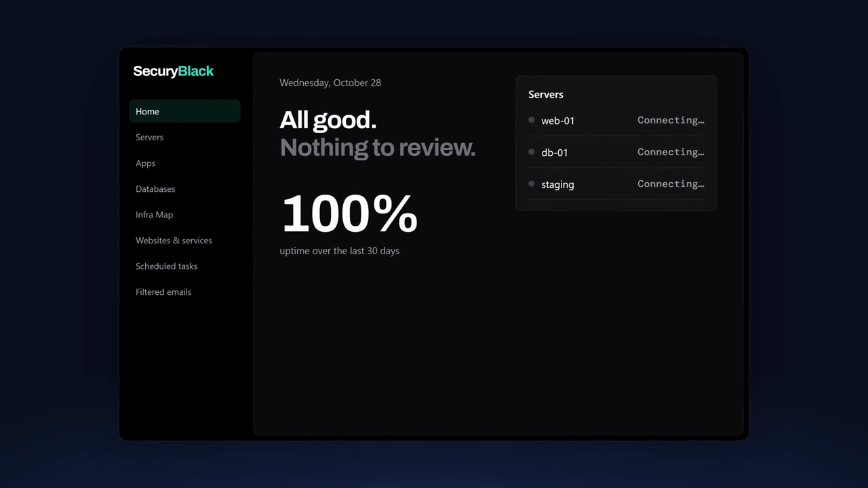The image size is (868, 488).
Task: Navigate to Websites & services
Action: pyautogui.click(x=184, y=240)
